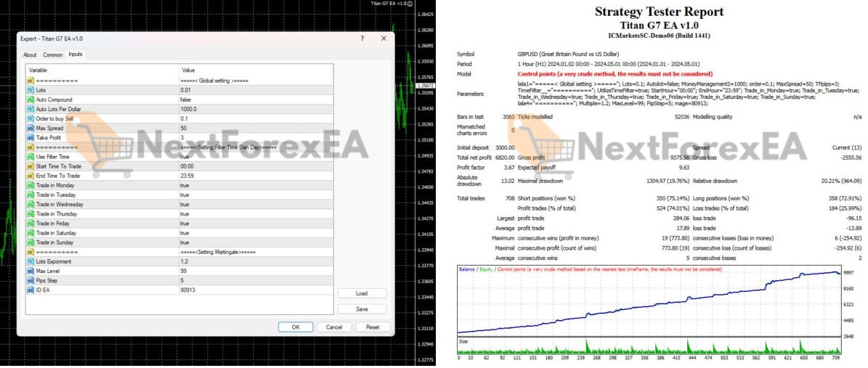Screen dimensions: 868x368
Task: Click the Total trades value 708
Action: tap(510, 198)
